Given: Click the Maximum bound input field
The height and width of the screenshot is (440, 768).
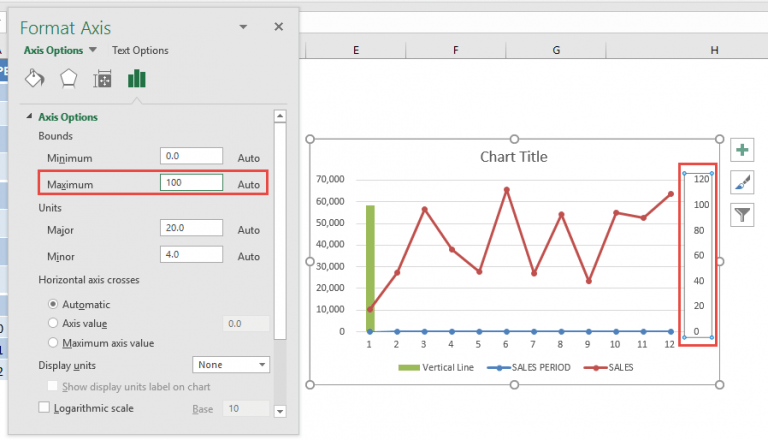Looking at the screenshot, I should point(191,184).
